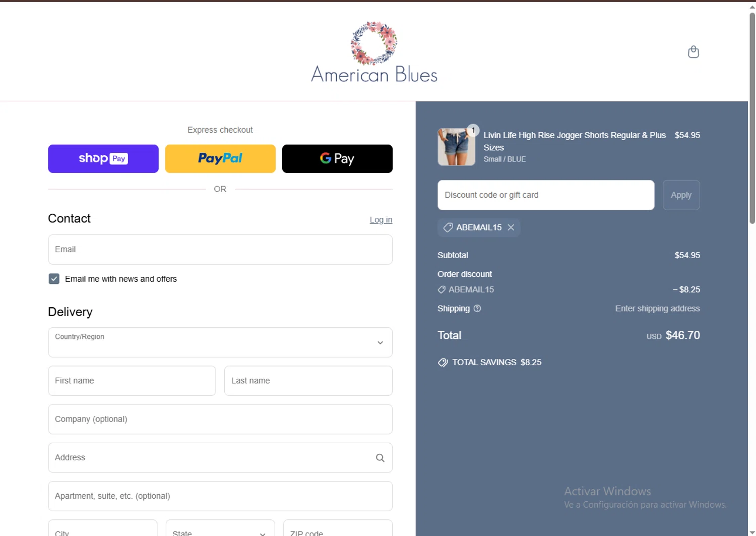Open the Country/Region dropdown
Screen dimensions: 756x536
pyautogui.click(x=220, y=342)
